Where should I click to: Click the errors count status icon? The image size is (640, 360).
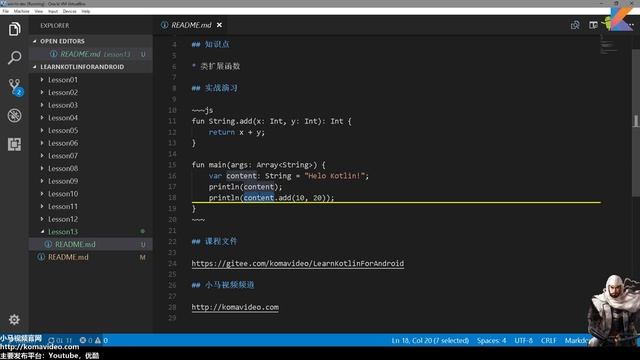(x=86, y=340)
